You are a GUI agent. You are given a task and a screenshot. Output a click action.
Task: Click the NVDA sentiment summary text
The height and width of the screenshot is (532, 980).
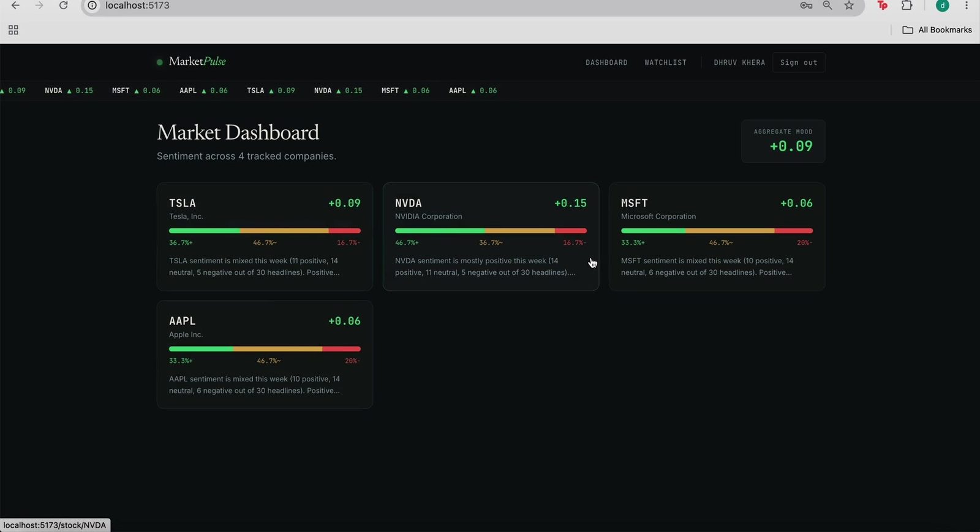point(485,267)
